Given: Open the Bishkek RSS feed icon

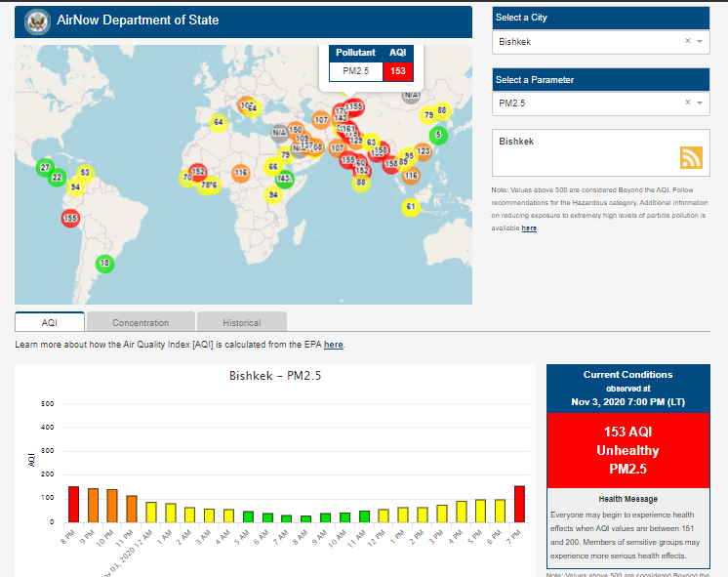Looking at the screenshot, I should [691, 157].
